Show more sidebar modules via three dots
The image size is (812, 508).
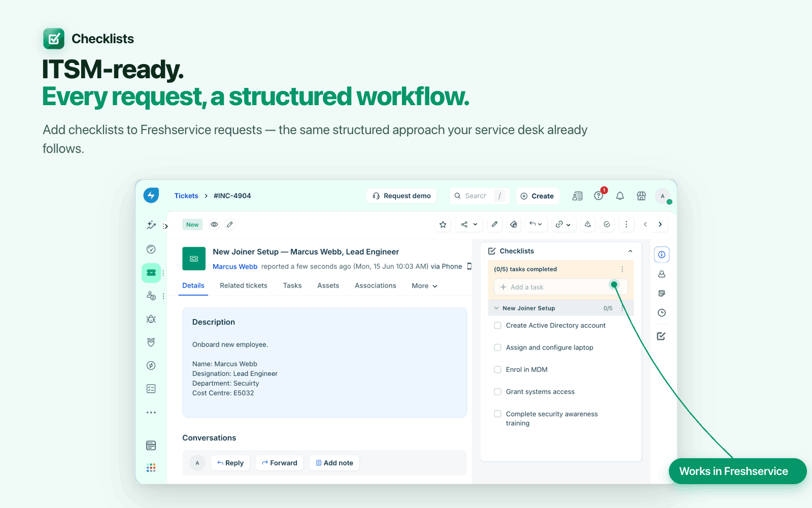(151, 412)
